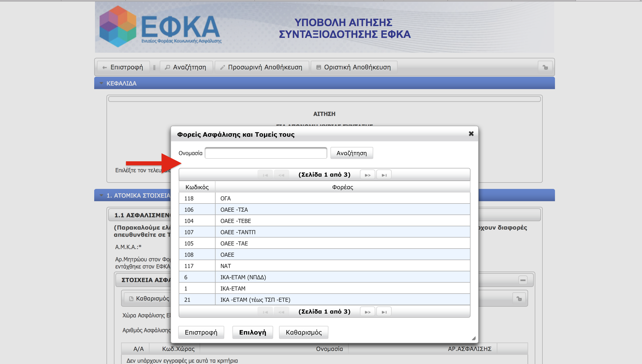Screen dimensions: 642x364
Task: Click the Ονομασία search field
Action: [x=266, y=153]
